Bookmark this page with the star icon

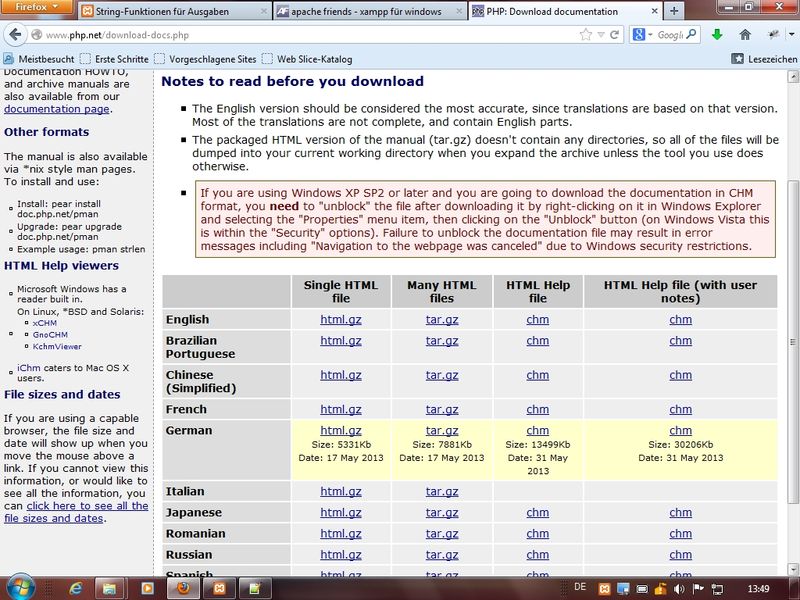586,35
